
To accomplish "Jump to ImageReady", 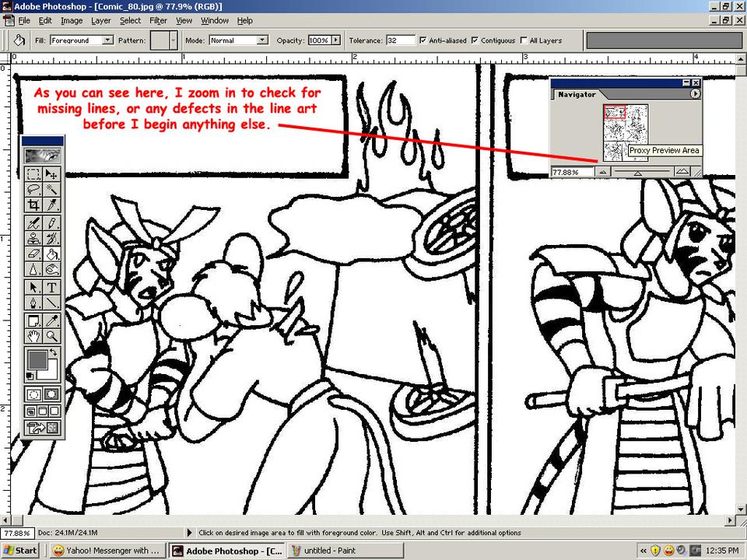I will click(x=42, y=428).
